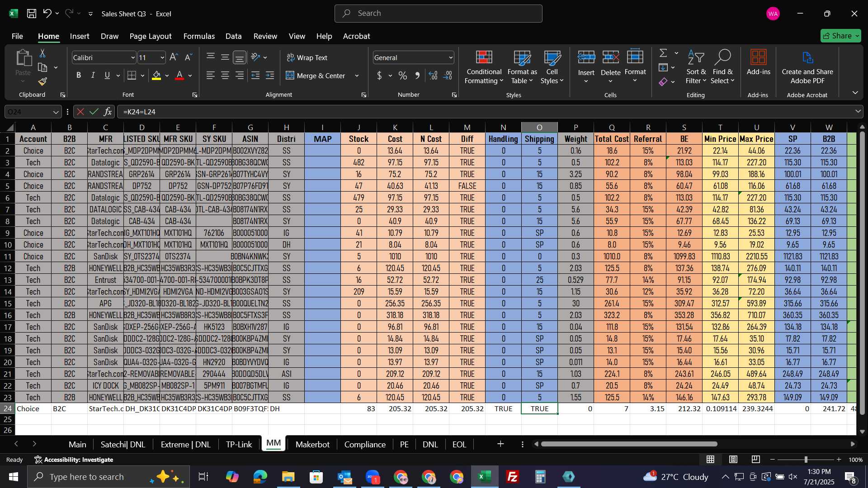Screen dimensions: 868x488
Task: Click the Decrease Font Size icon
Action: pos(189,57)
